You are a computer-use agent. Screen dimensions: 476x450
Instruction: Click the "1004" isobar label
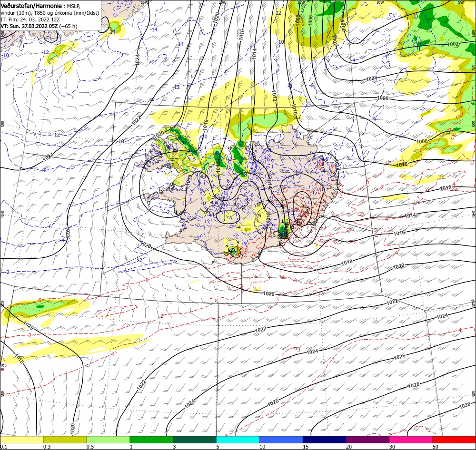(x=372, y=78)
